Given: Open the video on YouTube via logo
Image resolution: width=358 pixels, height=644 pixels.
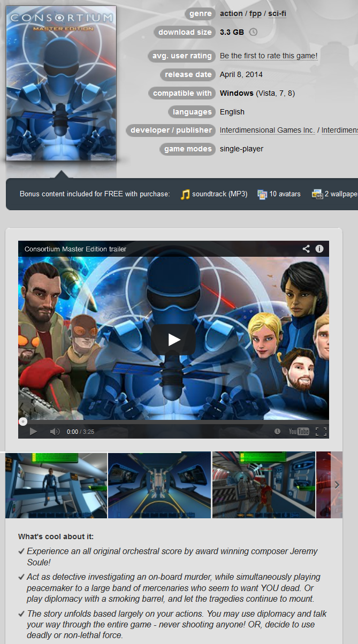Looking at the screenshot, I should point(299,431).
